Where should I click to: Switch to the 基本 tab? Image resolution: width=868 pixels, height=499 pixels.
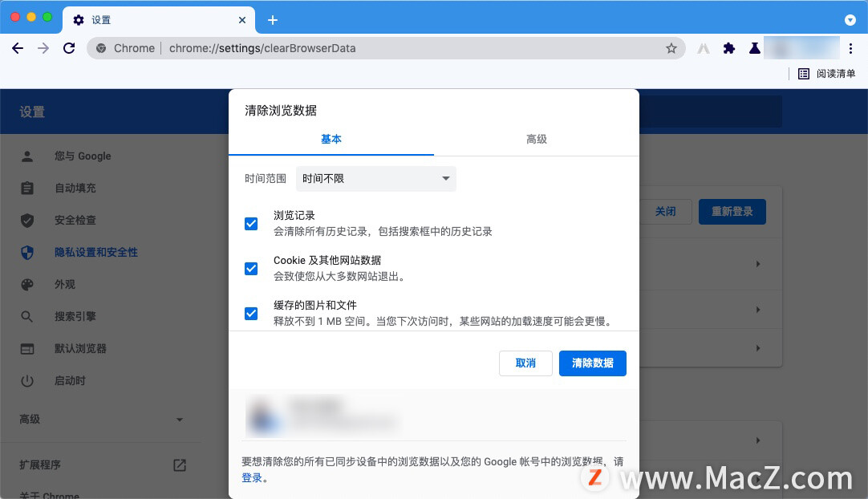(331, 139)
